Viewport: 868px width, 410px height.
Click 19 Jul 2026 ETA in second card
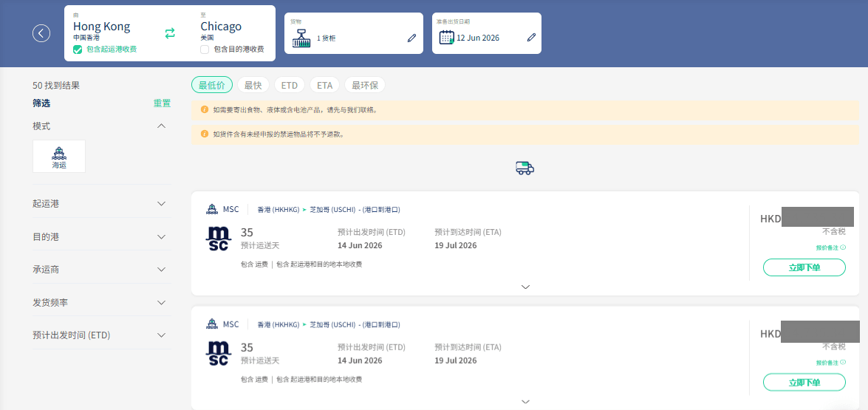pyautogui.click(x=456, y=361)
